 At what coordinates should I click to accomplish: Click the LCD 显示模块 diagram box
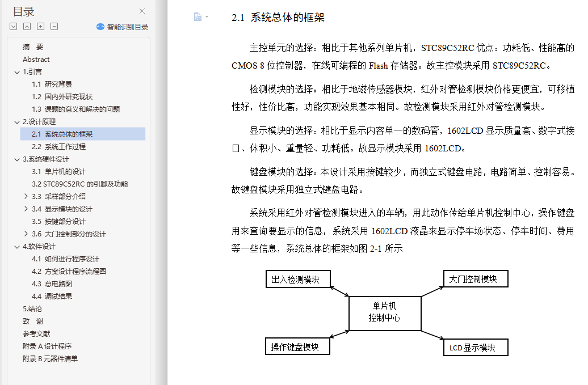(x=476, y=347)
